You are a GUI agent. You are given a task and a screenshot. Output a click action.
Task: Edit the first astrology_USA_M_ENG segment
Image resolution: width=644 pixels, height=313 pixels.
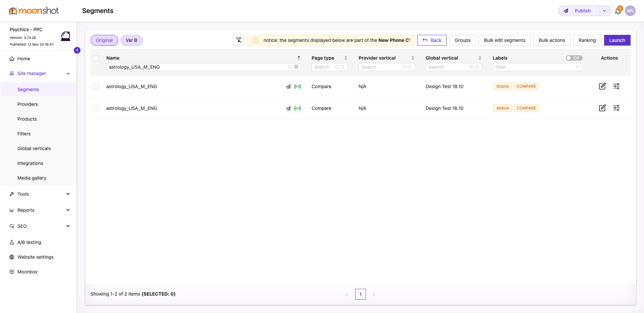pos(602,86)
